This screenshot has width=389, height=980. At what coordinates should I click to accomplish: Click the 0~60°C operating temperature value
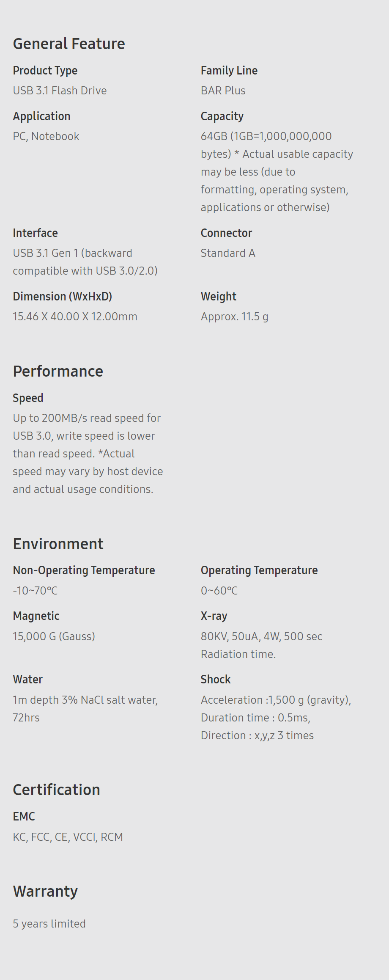[x=219, y=591]
